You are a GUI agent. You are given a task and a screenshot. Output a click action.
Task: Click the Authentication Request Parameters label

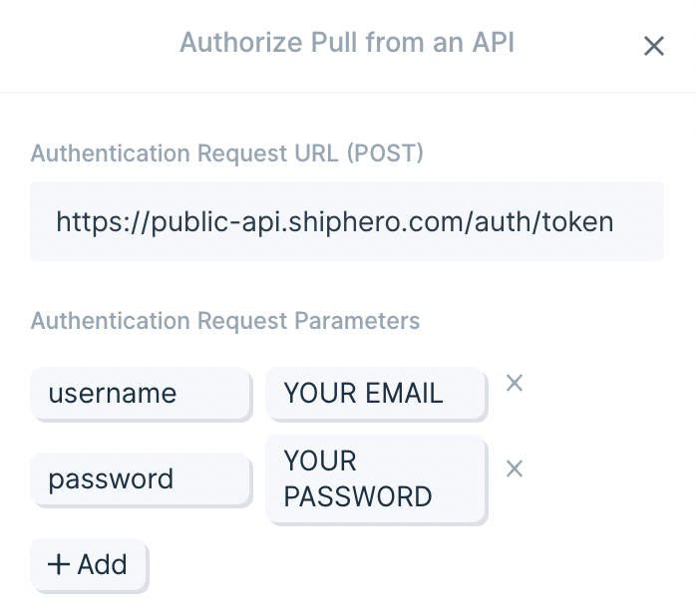(x=225, y=320)
